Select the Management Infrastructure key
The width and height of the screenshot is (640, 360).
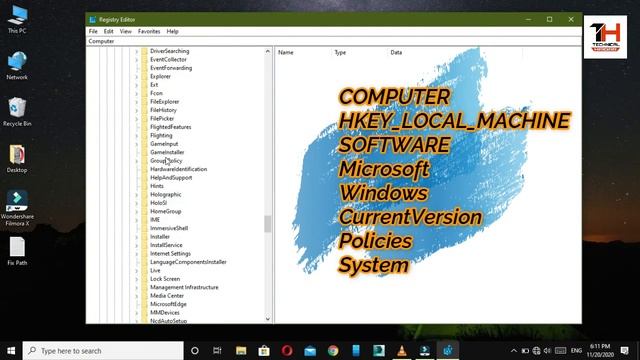(x=184, y=287)
